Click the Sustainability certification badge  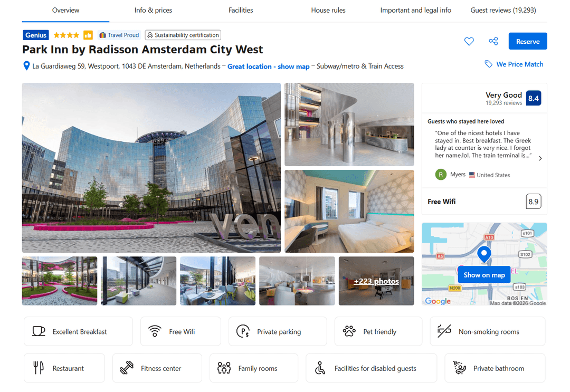(183, 35)
